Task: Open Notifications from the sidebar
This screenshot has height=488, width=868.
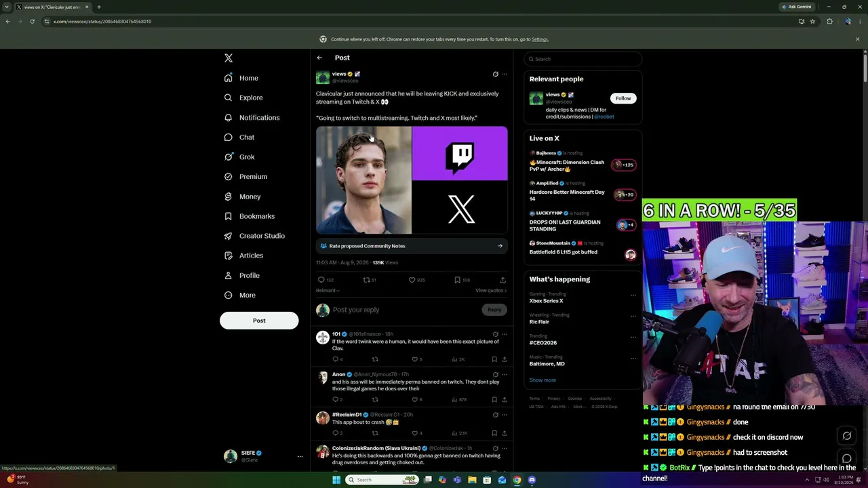Action: 252,117
